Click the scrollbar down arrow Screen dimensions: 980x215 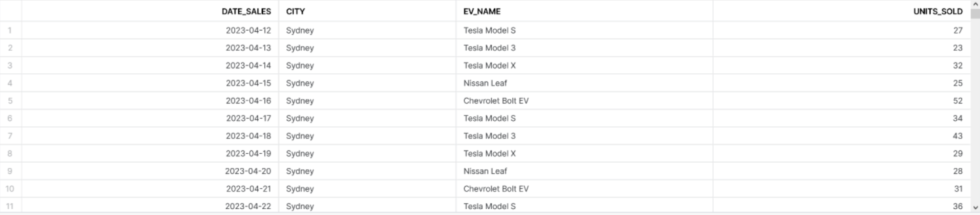(976, 208)
